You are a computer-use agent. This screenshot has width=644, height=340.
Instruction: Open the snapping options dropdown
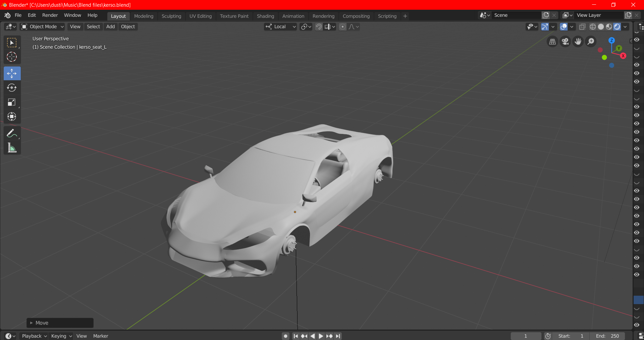[x=330, y=27]
